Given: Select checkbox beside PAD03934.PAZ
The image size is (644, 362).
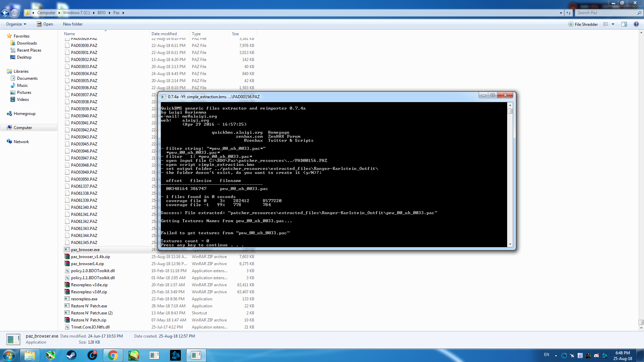Looking at the screenshot, I should pyautogui.click(x=67, y=74).
